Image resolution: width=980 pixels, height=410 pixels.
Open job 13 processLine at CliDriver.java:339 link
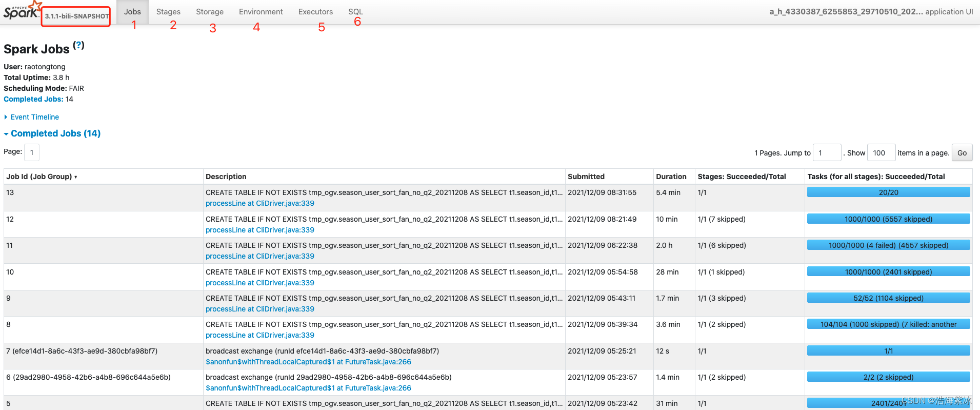pos(260,203)
